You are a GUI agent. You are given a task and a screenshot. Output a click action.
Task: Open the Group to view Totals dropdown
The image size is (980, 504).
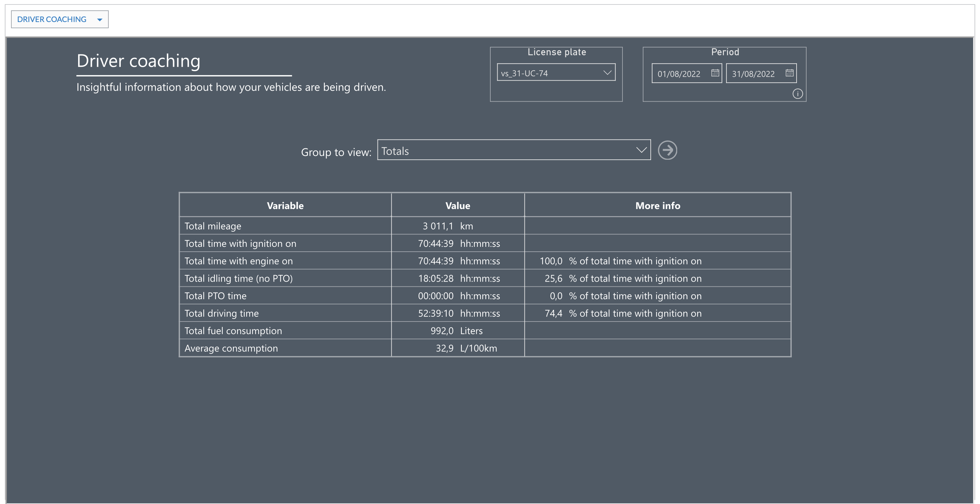514,150
